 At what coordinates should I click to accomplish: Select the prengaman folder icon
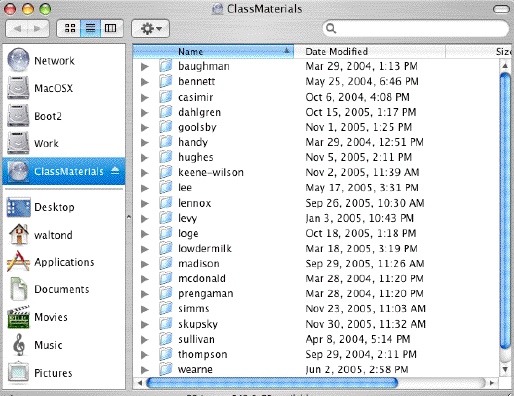pos(165,293)
